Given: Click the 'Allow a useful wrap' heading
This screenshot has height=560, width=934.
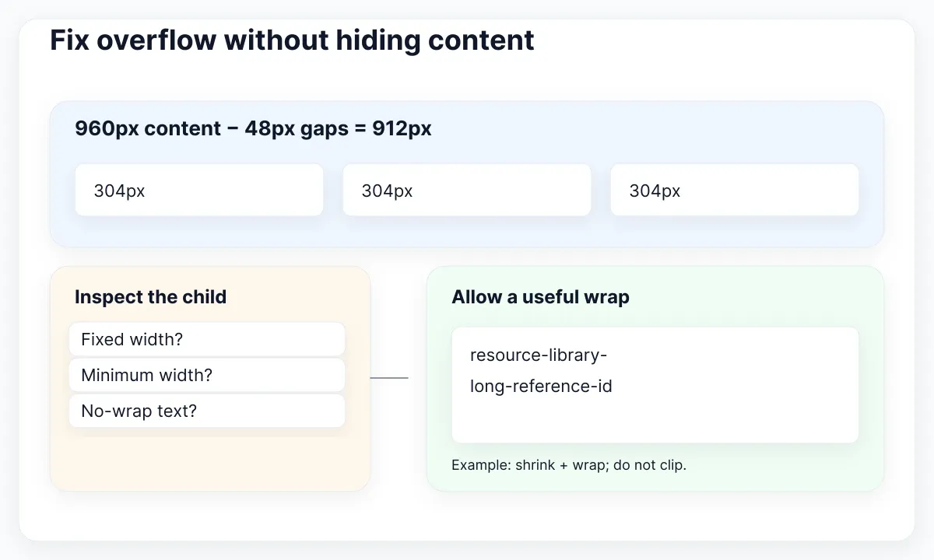Looking at the screenshot, I should tap(540, 297).
